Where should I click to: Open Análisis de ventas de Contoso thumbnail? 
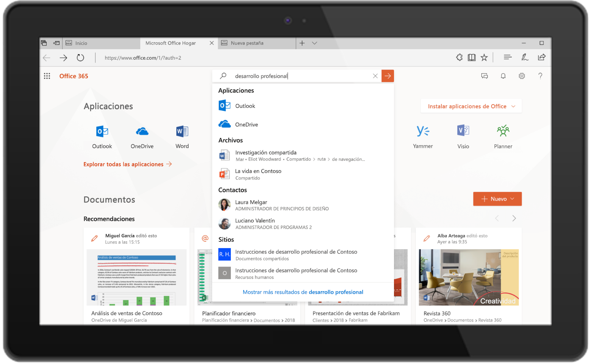pos(136,277)
